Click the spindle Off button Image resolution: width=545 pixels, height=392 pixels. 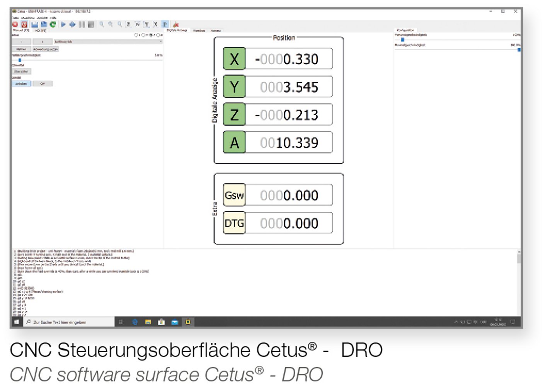point(43,84)
